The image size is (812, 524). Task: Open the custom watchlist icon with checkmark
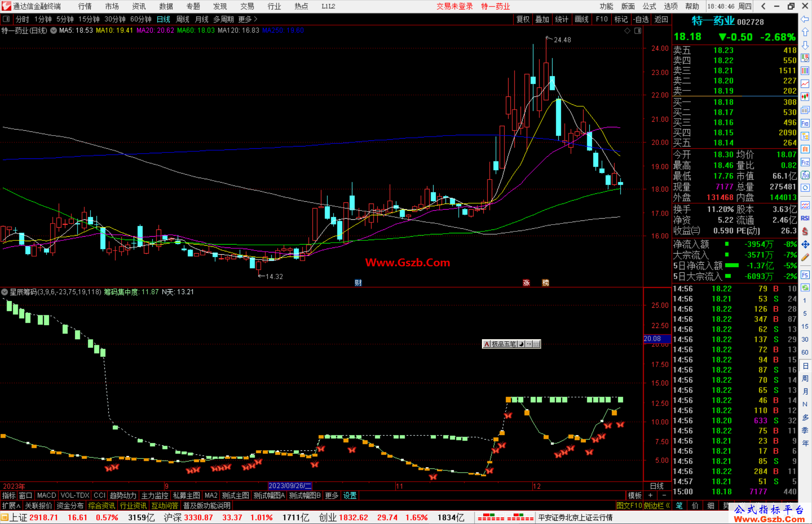point(805,58)
